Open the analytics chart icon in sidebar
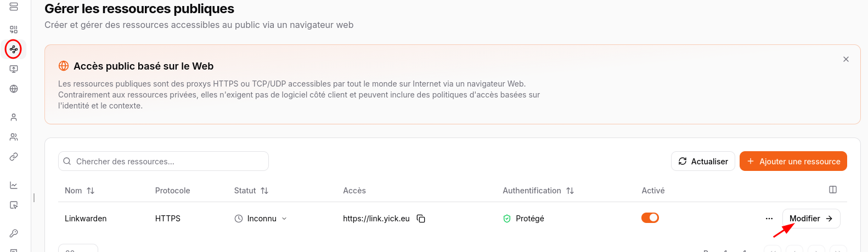 14,185
